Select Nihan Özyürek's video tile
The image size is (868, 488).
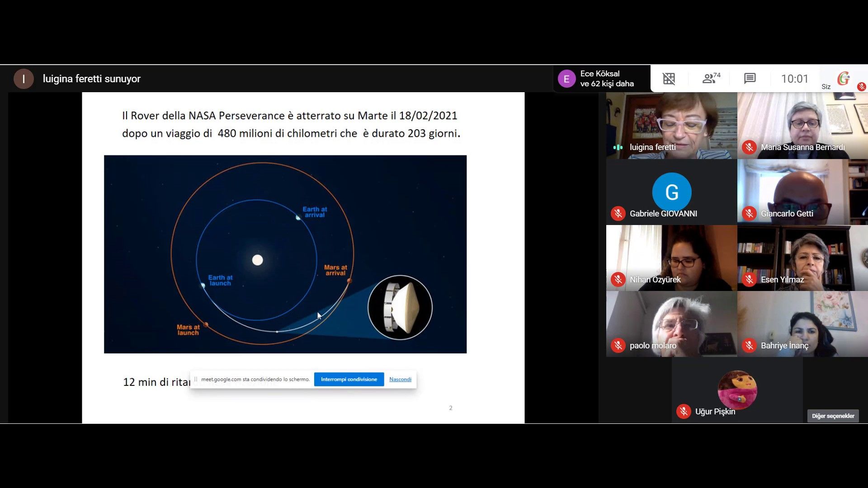(671, 258)
